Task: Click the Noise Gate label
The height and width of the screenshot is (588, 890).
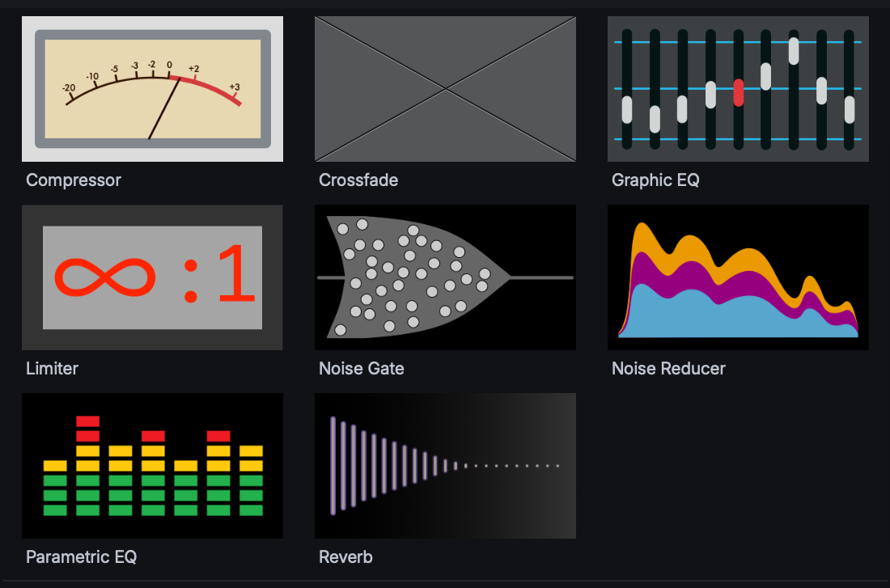Action: (362, 368)
